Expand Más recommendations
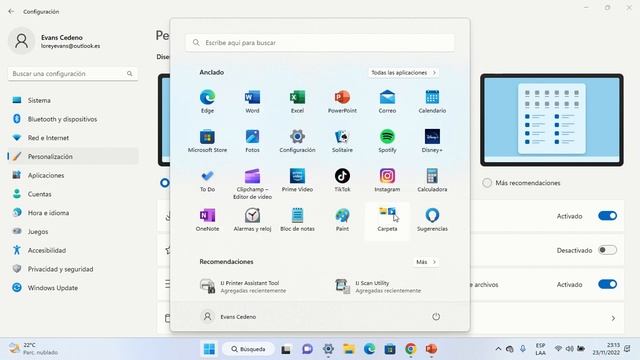The height and width of the screenshot is (360, 640). 426,262
